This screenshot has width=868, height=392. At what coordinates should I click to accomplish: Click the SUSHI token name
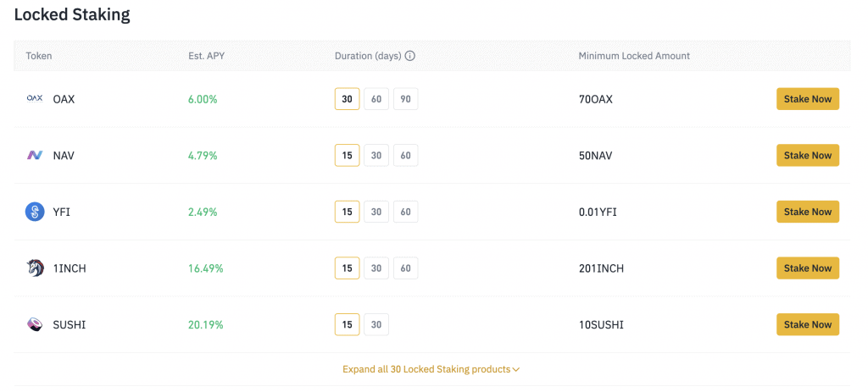(70, 325)
